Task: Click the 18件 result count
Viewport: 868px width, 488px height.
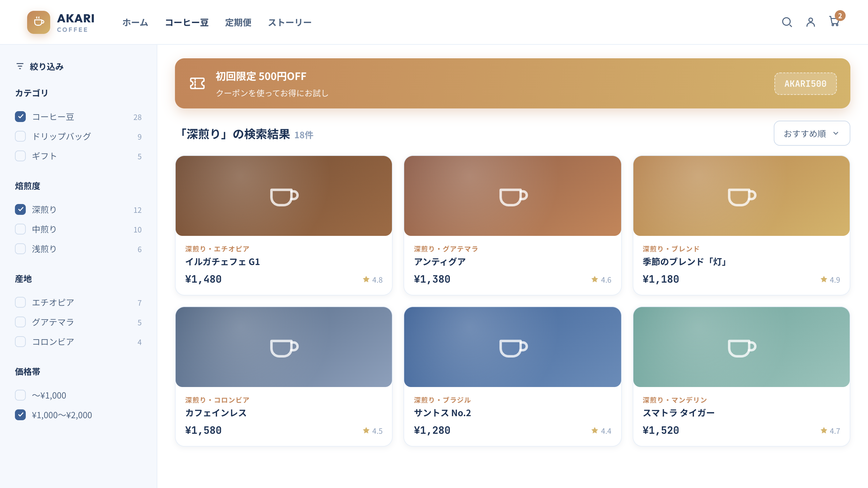Action: tap(304, 135)
